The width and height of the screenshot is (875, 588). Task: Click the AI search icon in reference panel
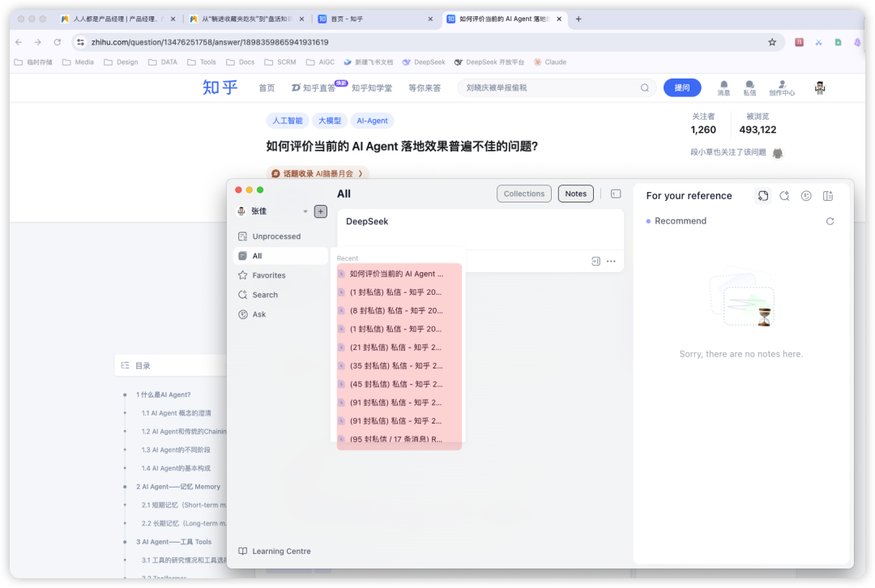click(784, 196)
